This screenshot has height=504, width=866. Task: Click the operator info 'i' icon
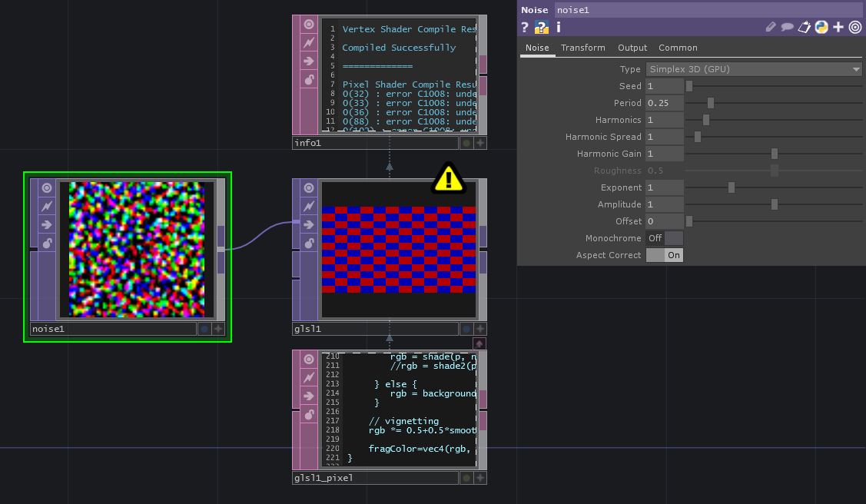pyautogui.click(x=558, y=27)
